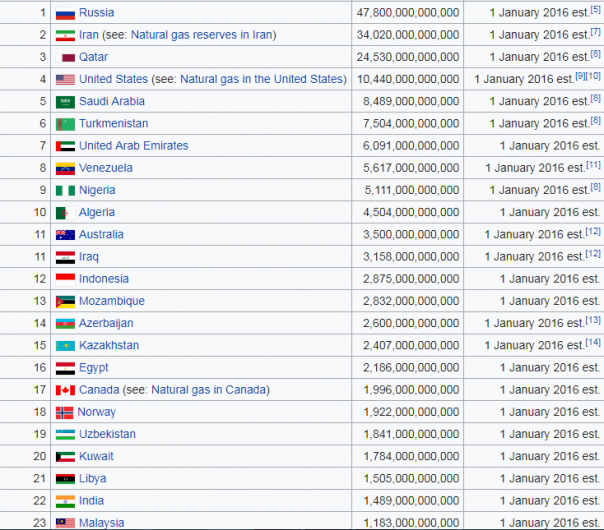Click the Norway flag icon
Viewport: 604px width, 530px height.
pyautogui.click(x=64, y=412)
